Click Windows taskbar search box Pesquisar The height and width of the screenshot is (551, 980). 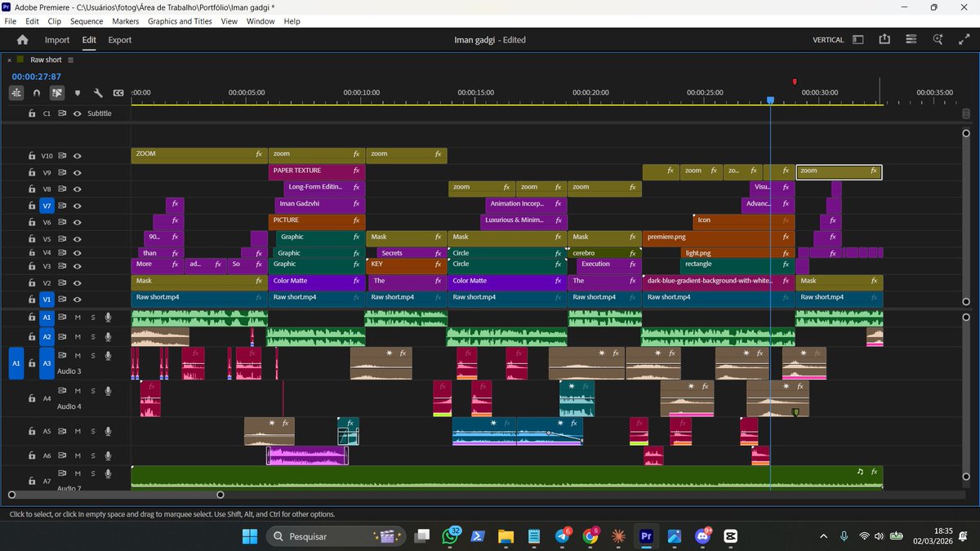coord(335,536)
